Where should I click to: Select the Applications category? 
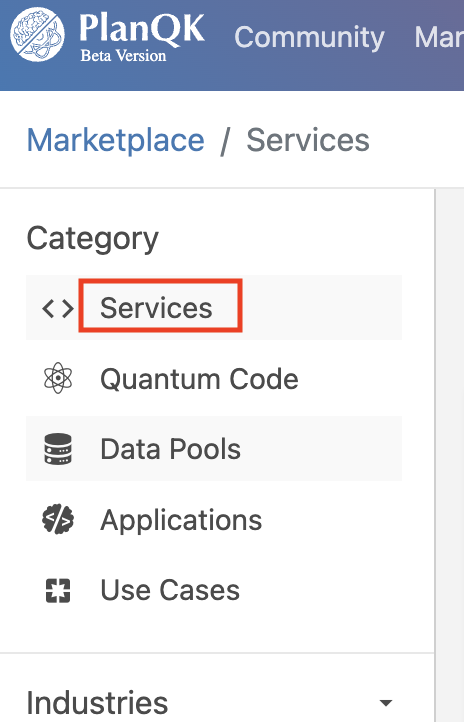pyautogui.click(x=181, y=521)
